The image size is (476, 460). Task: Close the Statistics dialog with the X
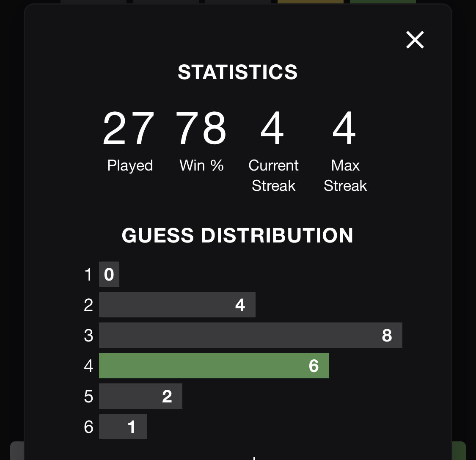(x=415, y=40)
